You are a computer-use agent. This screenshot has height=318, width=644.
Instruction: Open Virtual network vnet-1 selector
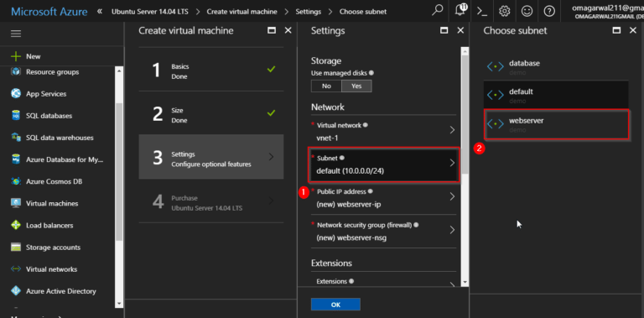(383, 131)
